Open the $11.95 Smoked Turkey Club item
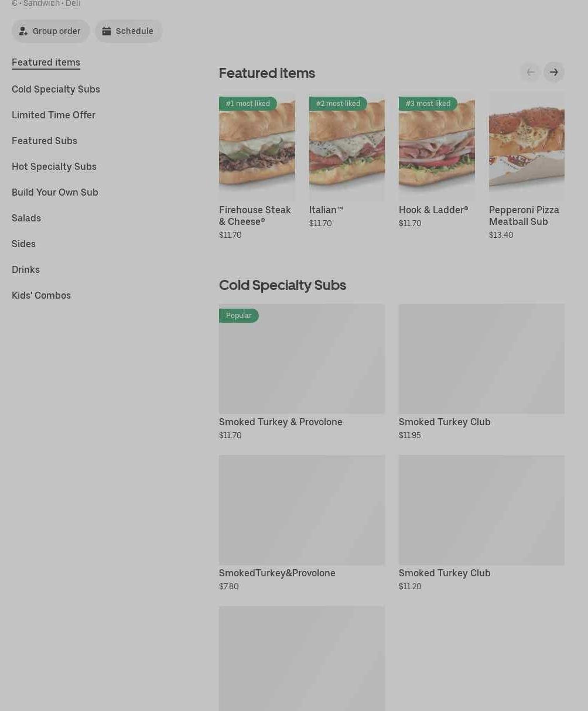 [481, 372]
